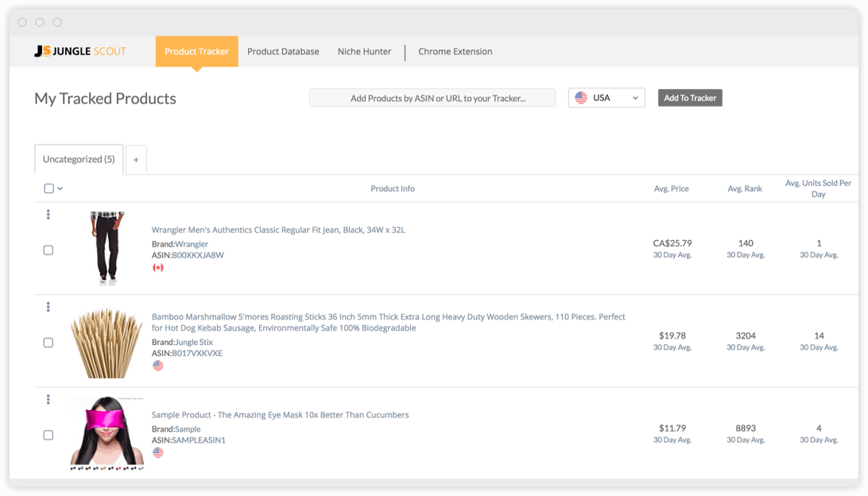Click USA flag icon under Sample product ASIN

(x=158, y=453)
